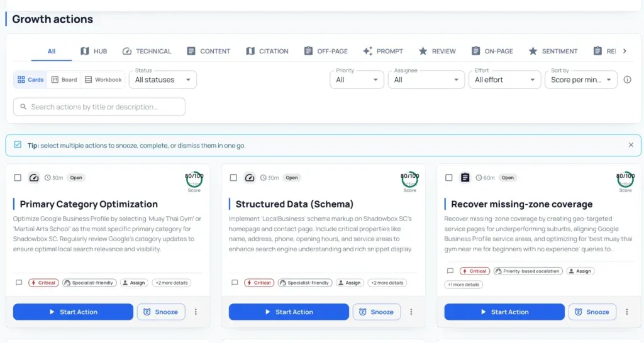Open more options menu on Structured Data card
This screenshot has height=343, width=644.
tap(411, 312)
